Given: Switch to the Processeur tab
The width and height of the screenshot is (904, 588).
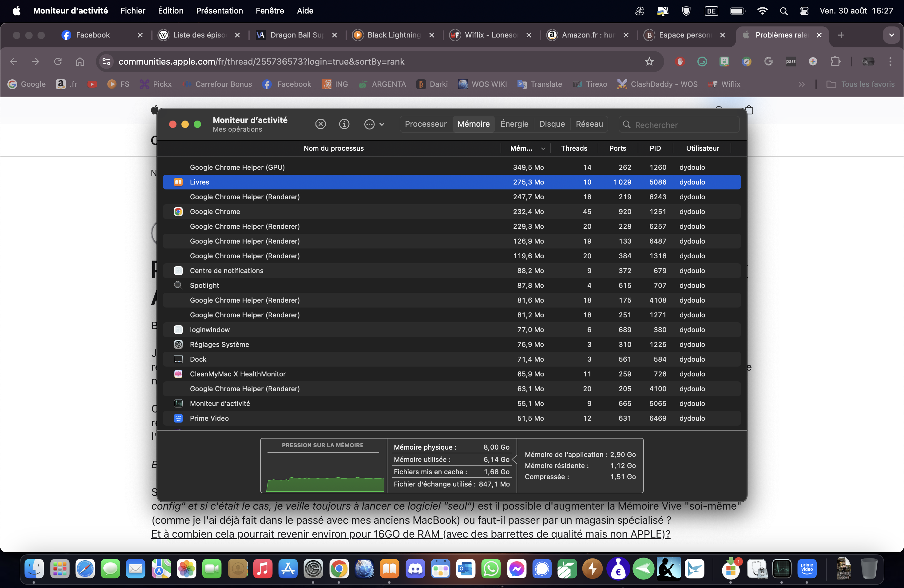Looking at the screenshot, I should [x=426, y=124].
